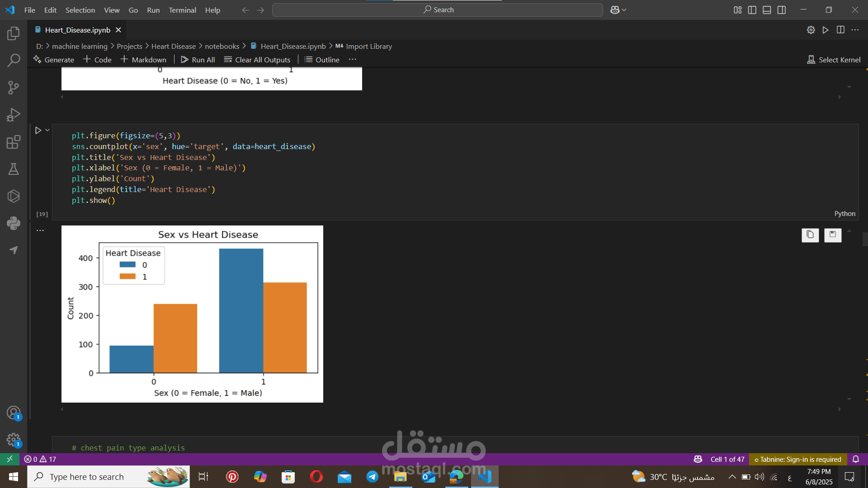Click the Generate AI button

coord(54,60)
